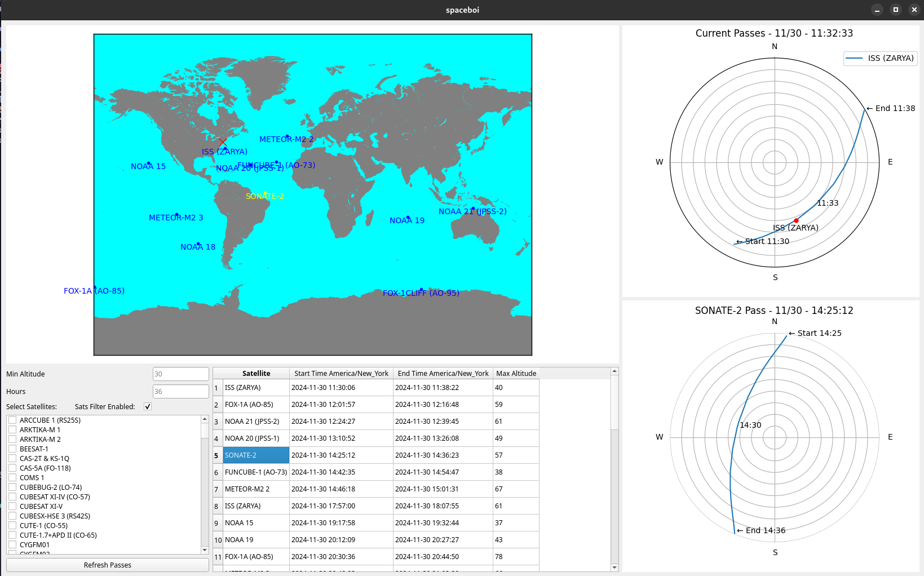924x576 pixels.
Task: Click the max altitude 78 cell
Action: 516,557
